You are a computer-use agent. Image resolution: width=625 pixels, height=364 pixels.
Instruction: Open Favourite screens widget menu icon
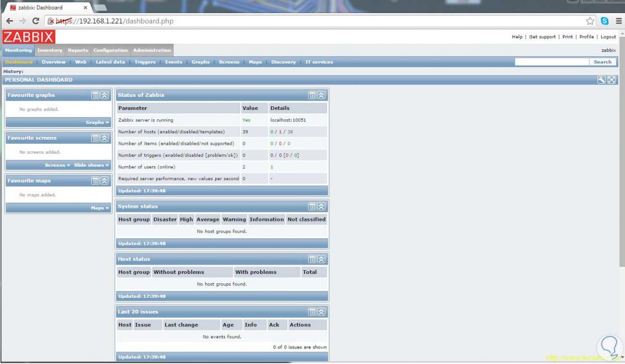95,138
